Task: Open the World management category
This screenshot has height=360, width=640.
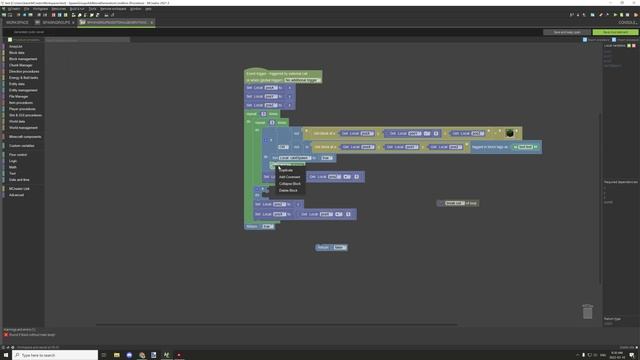Action: (x=23, y=128)
